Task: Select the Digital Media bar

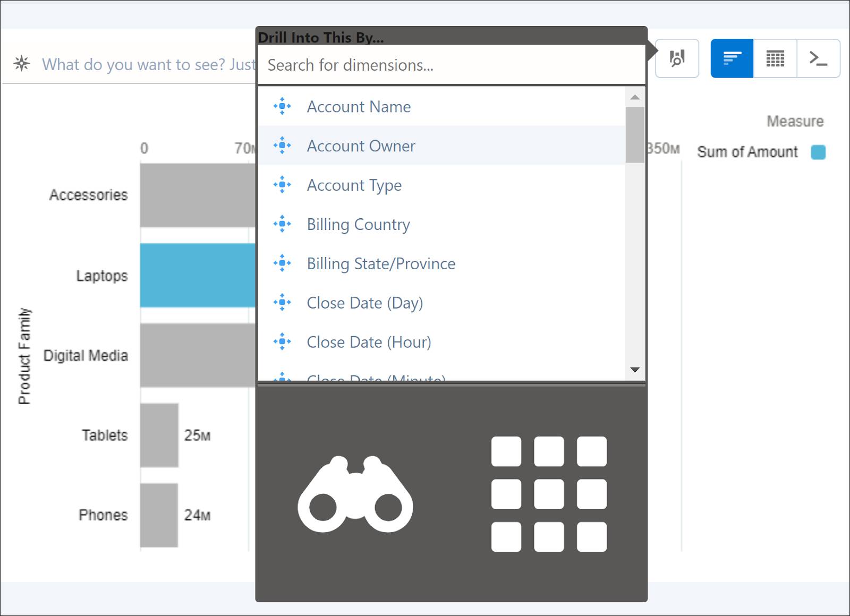Action: pos(198,355)
